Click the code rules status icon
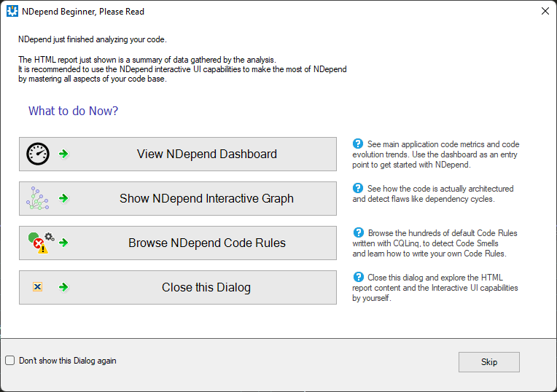This screenshot has height=392, width=557. (x=42, y=243)
